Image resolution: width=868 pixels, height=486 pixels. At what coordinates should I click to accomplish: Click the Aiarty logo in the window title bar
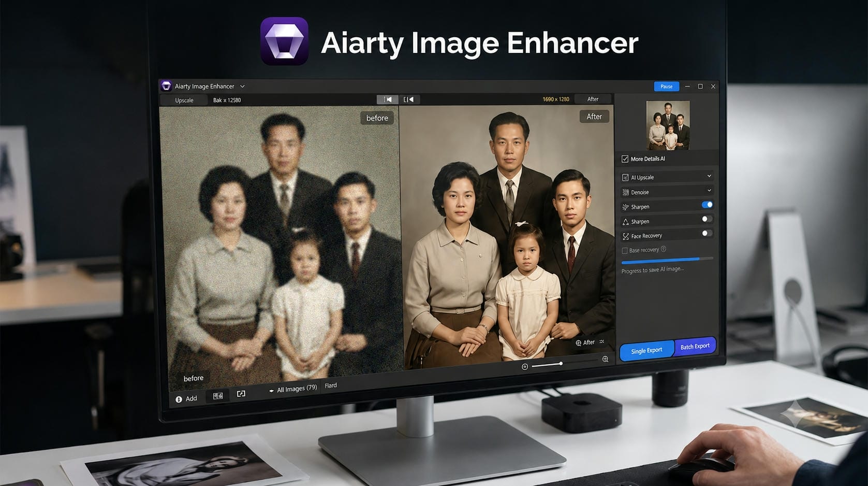(166, 86)
